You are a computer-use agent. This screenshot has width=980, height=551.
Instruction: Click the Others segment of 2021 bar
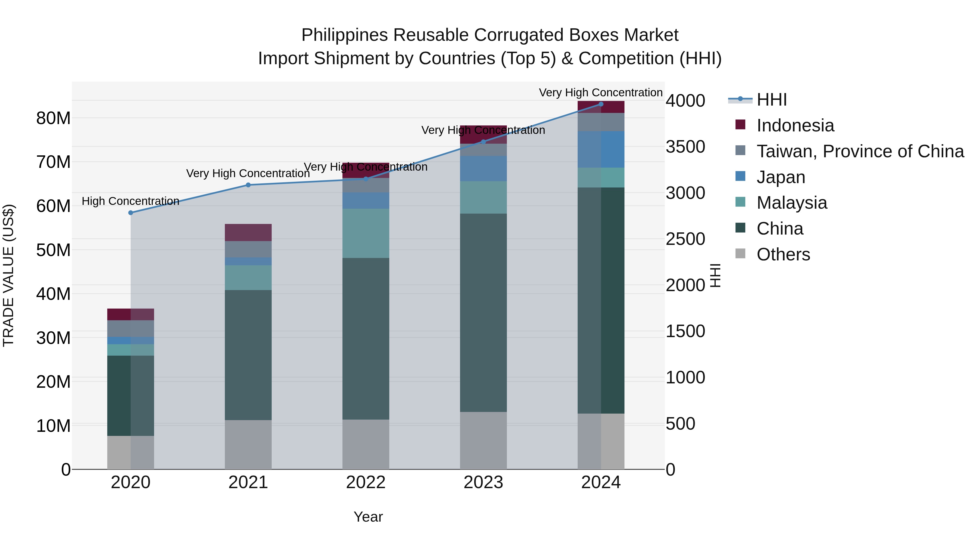(249, 445)
